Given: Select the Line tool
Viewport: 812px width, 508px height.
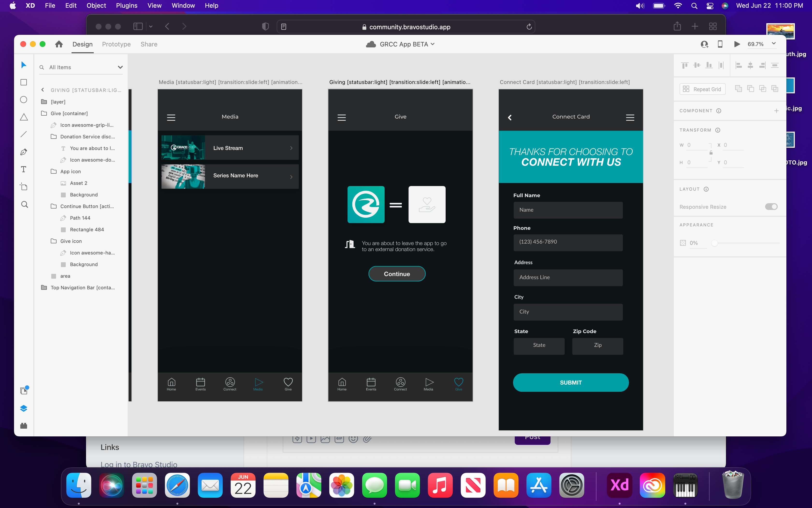Looking at the screenshot, I should click(23, 134).
